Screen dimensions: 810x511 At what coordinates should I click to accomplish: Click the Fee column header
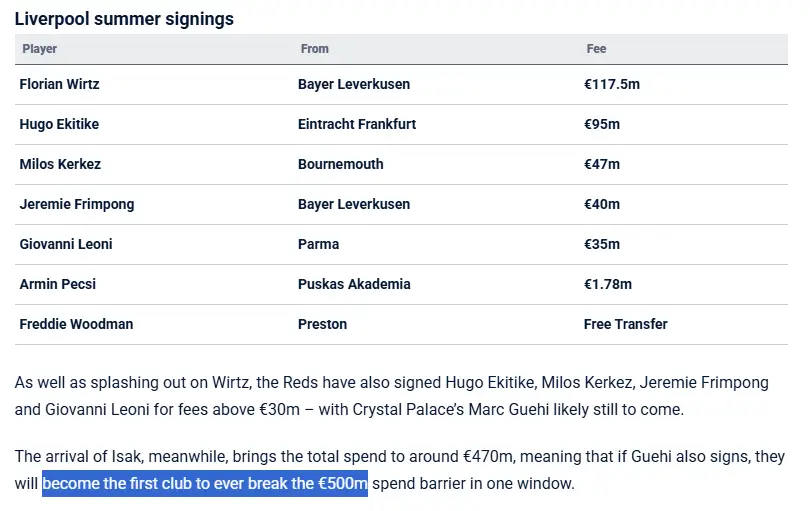596,49
